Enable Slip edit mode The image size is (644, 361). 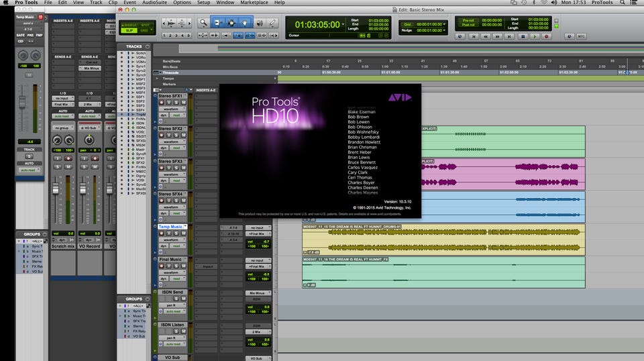pyautogui.click(x=129, y=30)
